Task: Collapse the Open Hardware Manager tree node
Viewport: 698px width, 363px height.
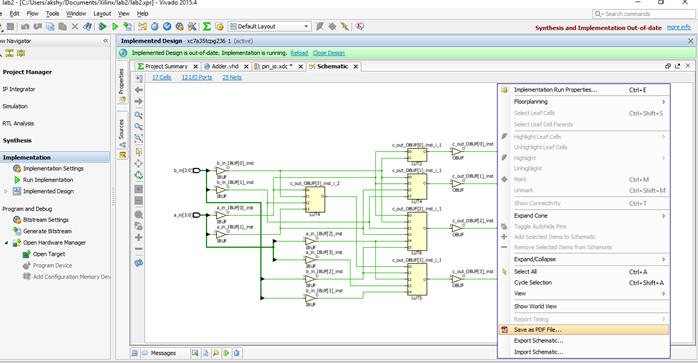Action: click(6, 243)
